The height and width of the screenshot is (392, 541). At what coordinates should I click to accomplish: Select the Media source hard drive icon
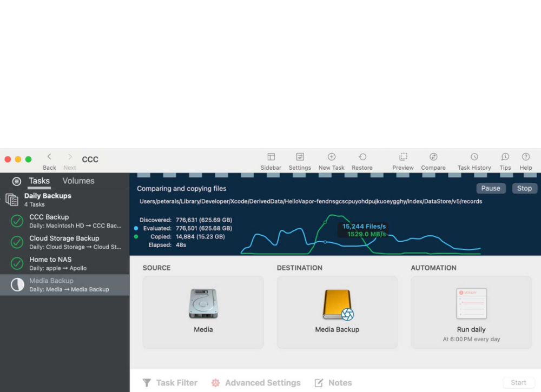click(x=203, y=303)
